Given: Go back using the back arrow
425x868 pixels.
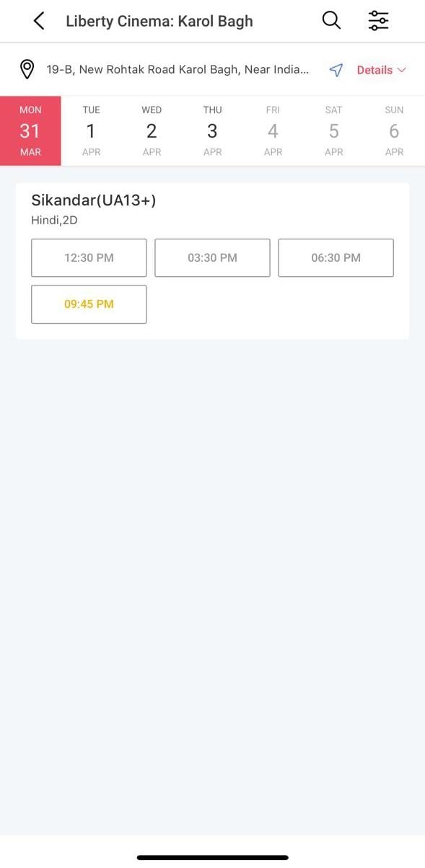Looking at the screenshot, I should (38, 20).
